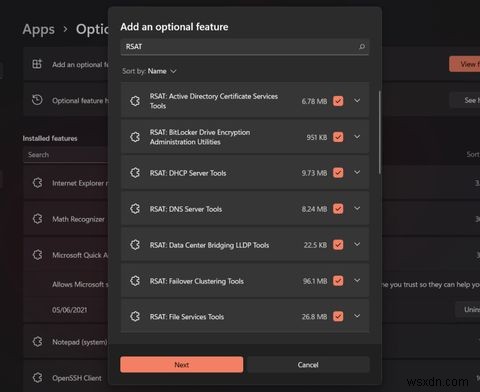
Task: Uncheck BitLocker Drive Encryption Administration Utilities
Action: [x=338, y=137]
